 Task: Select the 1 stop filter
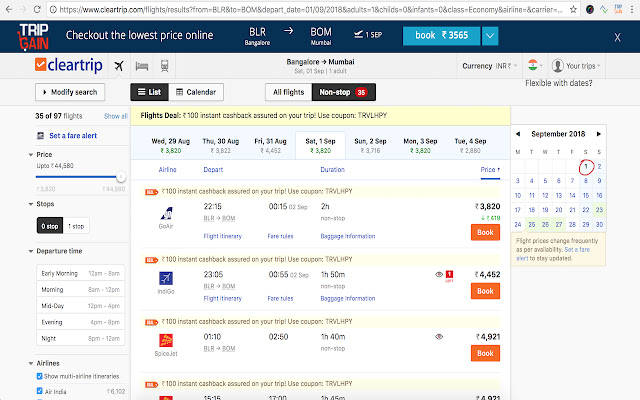[76, 226]
